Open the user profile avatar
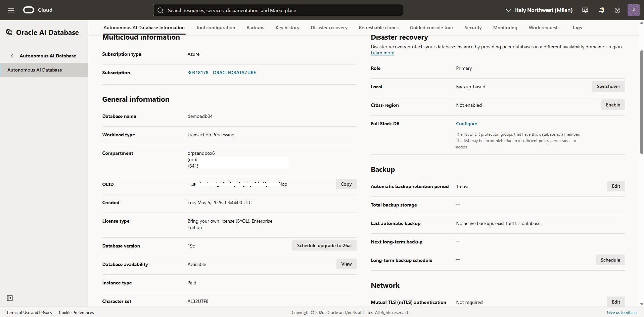The width and height of the screenshot is (644, 317). point(633,10)
